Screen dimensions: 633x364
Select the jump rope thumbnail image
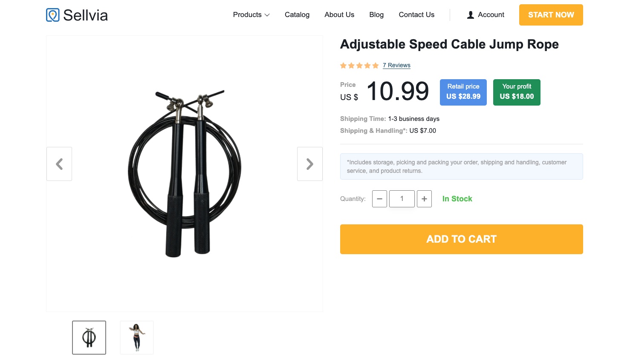(x=89, y=338)
